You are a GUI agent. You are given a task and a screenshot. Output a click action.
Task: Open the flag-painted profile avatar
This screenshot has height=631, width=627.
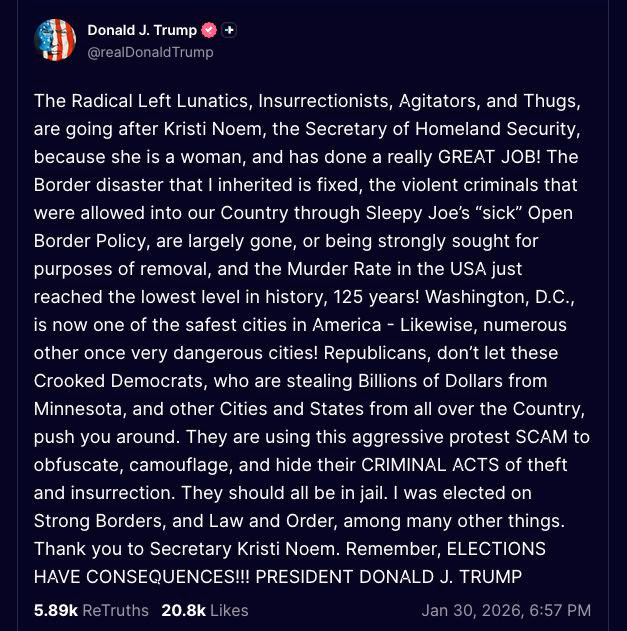click(55, 41)
